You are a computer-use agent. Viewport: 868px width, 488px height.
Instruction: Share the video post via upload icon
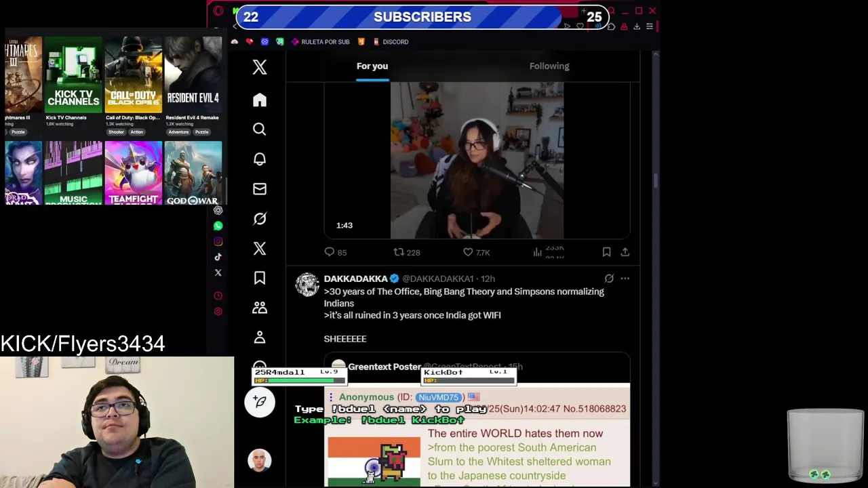click(625, 252)
